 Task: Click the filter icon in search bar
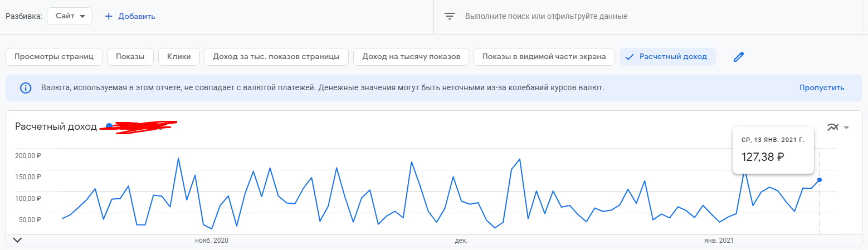(450, 16)
